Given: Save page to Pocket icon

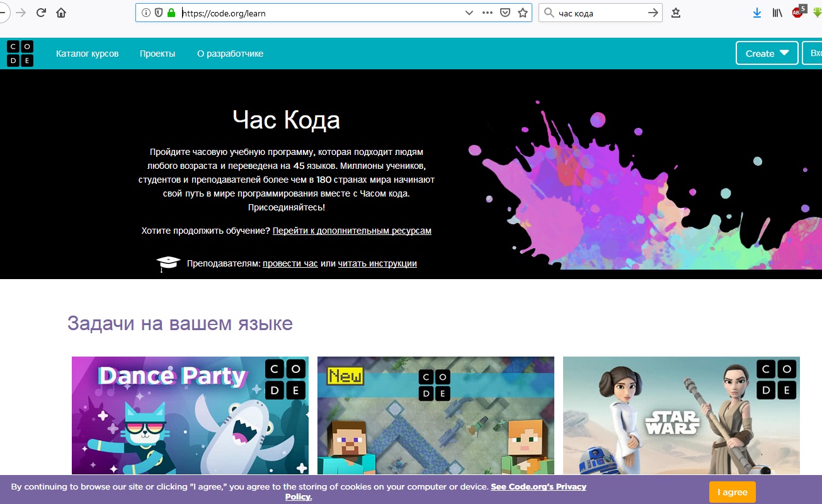Looking at the screenshot, I should (505, 13).
